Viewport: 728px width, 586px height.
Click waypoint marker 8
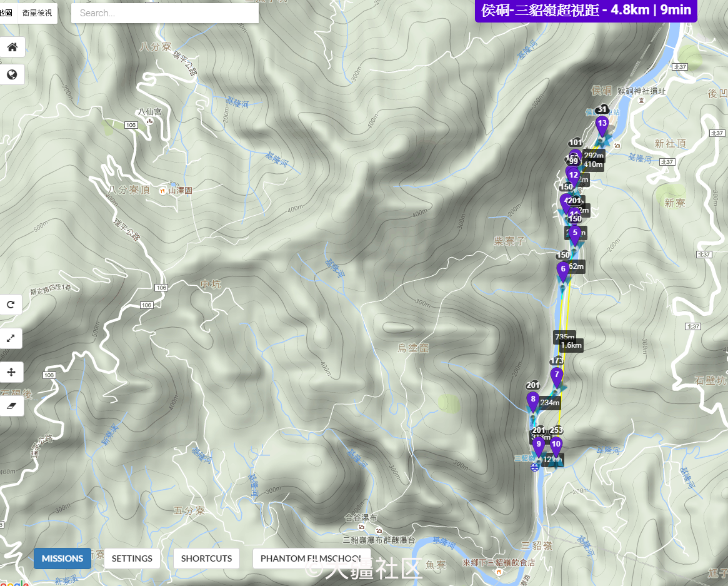click(532, 400)
